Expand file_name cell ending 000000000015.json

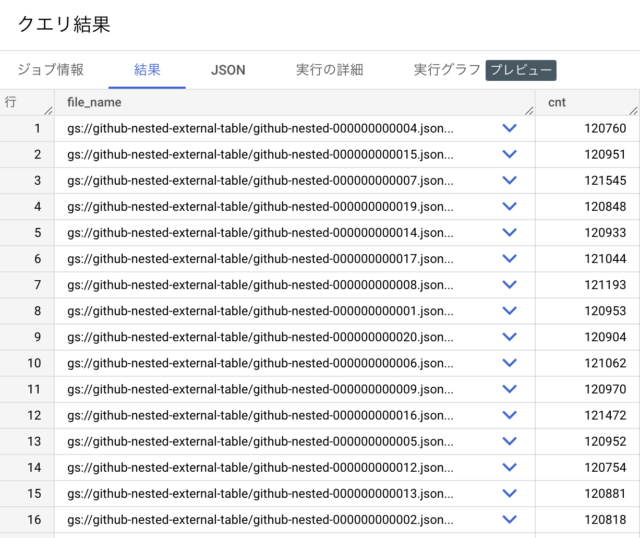pos(509,154)
